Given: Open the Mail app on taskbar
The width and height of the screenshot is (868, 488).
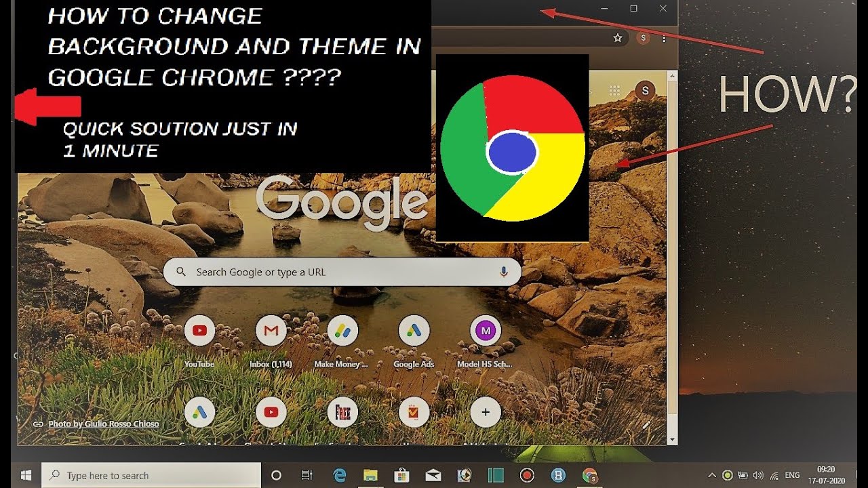Looking at the screenshot, I should (x=433, y=475).
